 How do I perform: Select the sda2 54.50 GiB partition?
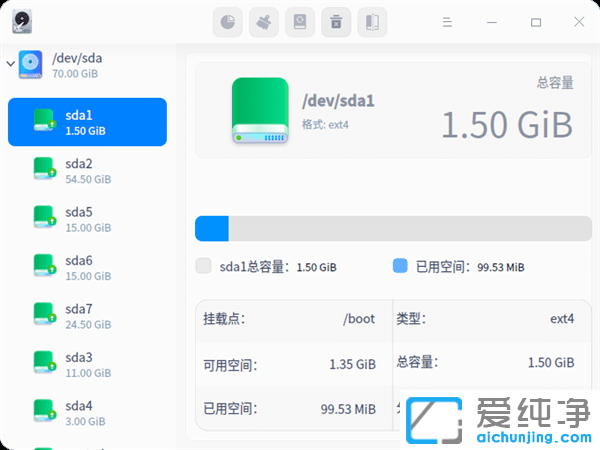87,171
